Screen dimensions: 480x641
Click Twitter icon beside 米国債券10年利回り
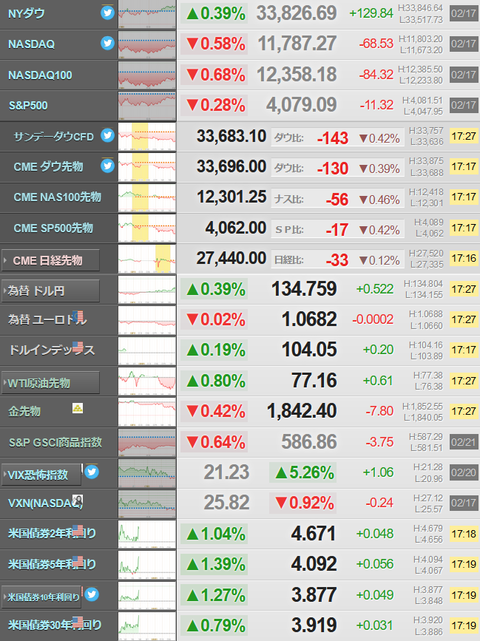pyautogui.click(x=92, y=594)
